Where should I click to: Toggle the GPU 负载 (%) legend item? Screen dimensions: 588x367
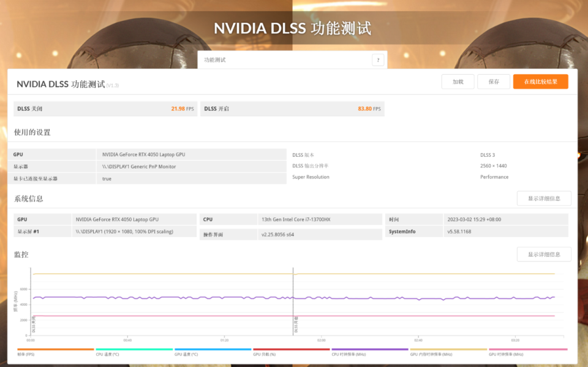[292, 352]
